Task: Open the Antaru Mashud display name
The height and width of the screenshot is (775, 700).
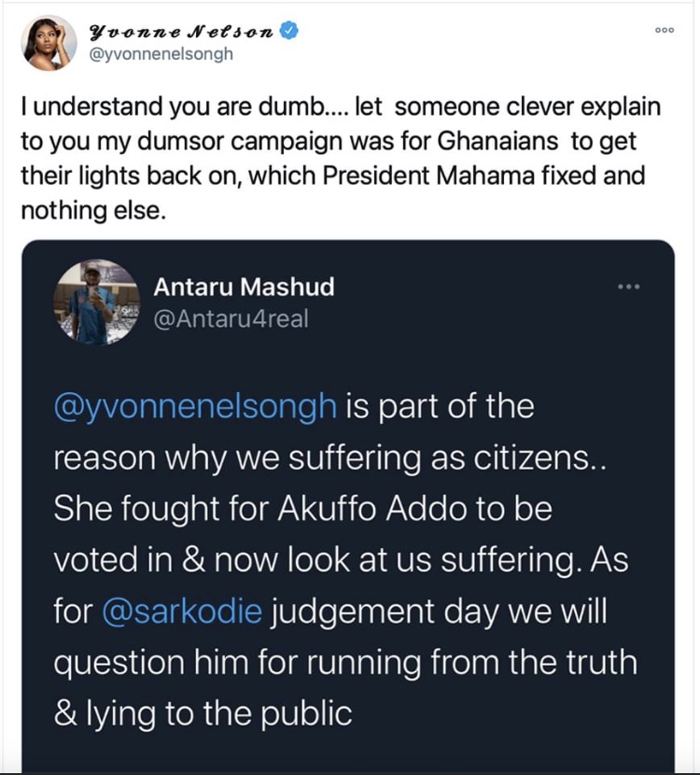Action: [244, 287]
